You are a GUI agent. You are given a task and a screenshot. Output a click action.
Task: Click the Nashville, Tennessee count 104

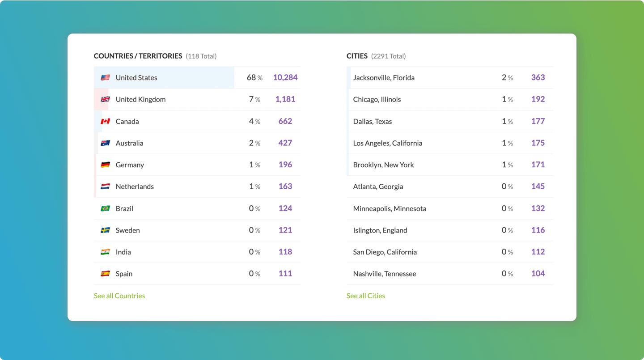(538, 274)
